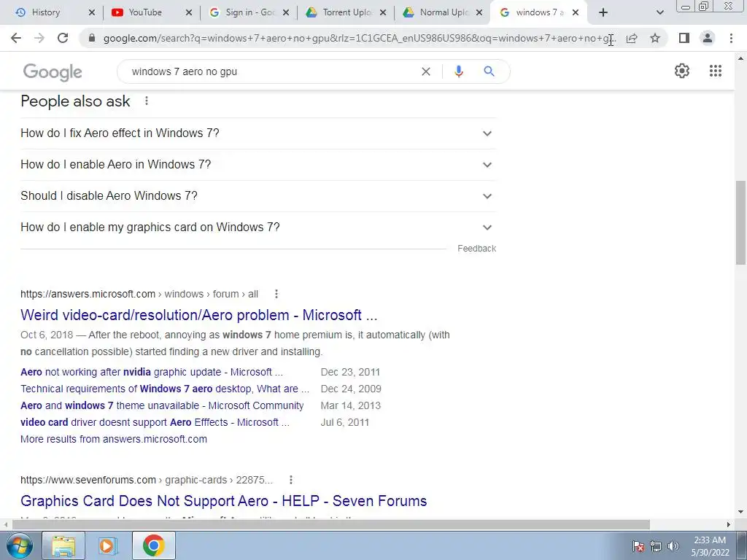Open Google quick settings gear
This screenshot has height=560, width=747.
[682, 71]
